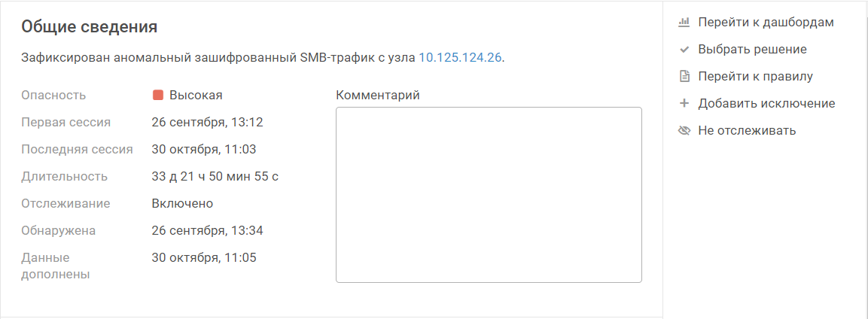Select the last session date 30 октября, 11:03

click(204, 149)
